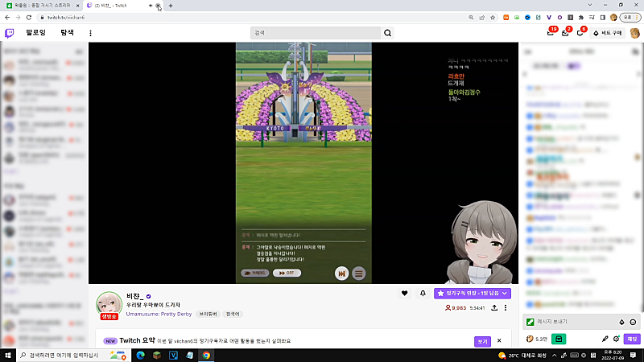Click the 한국어 tag
644x362 pixels.
(x=233, y=314)
